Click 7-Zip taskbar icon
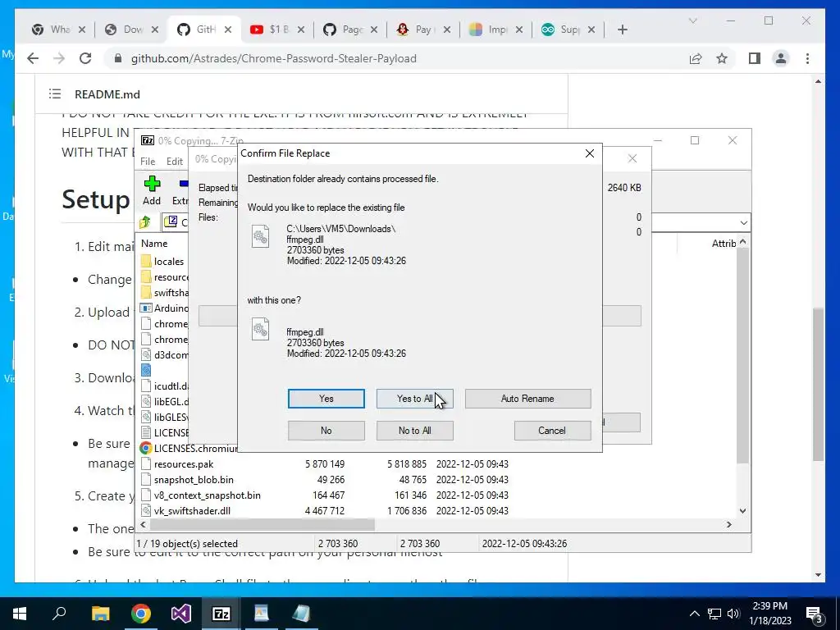This screenshot has height=630, width=840. click(221, 614)
